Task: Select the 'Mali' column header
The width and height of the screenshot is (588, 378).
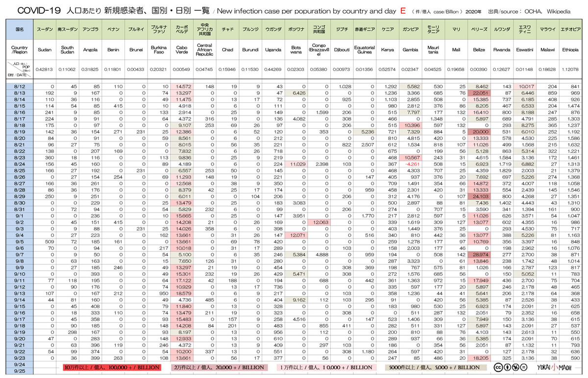Action: (x=456, y=50)
